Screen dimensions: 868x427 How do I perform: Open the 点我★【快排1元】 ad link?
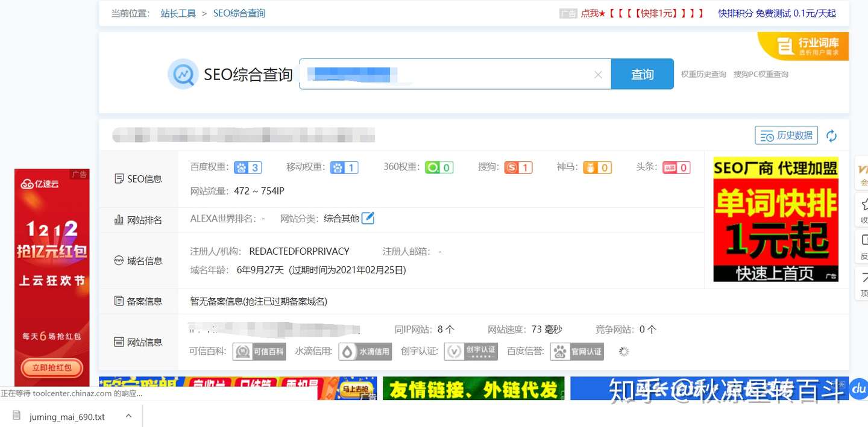coord(642,13)
